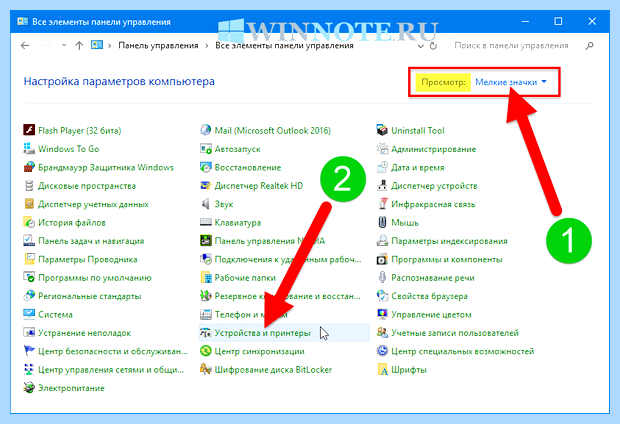Open Управление цветом icon

(x=382, y=314)
